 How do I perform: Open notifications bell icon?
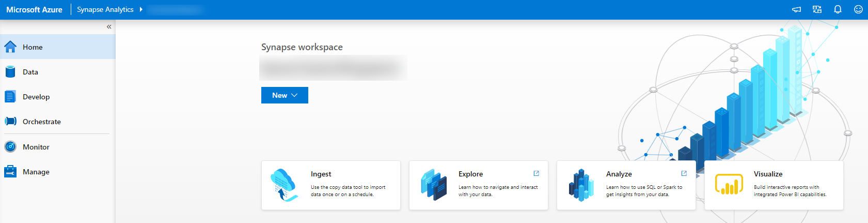click(x=838, y=9)
